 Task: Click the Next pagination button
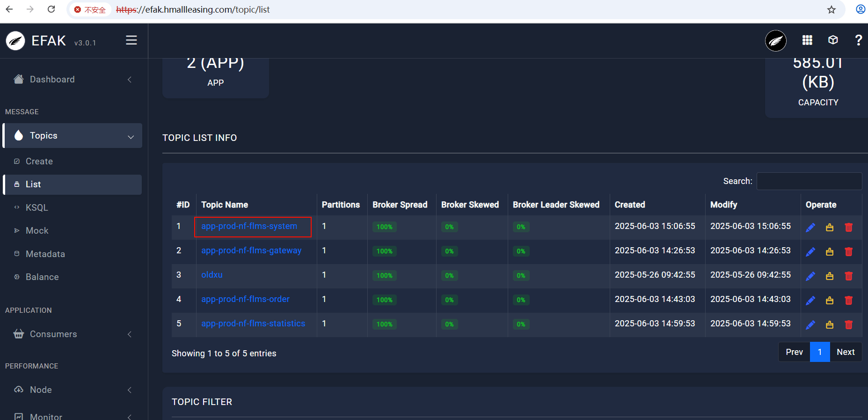pos(845,352)
